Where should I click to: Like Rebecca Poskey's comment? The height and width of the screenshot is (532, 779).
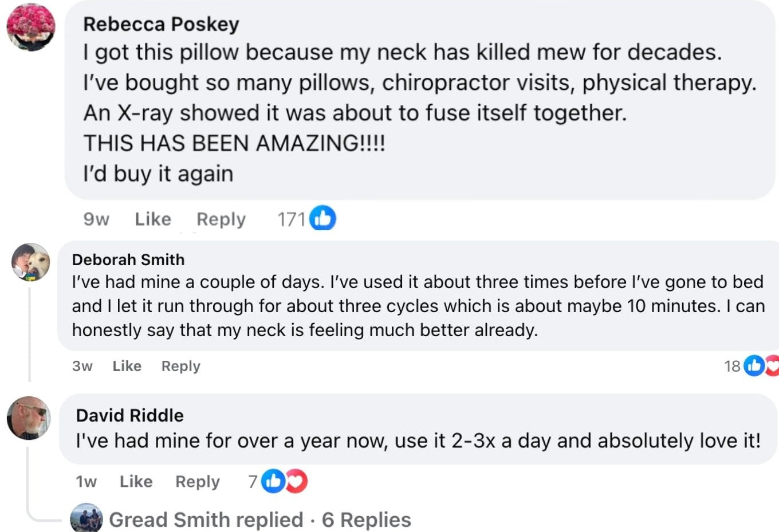click(153, 219)
